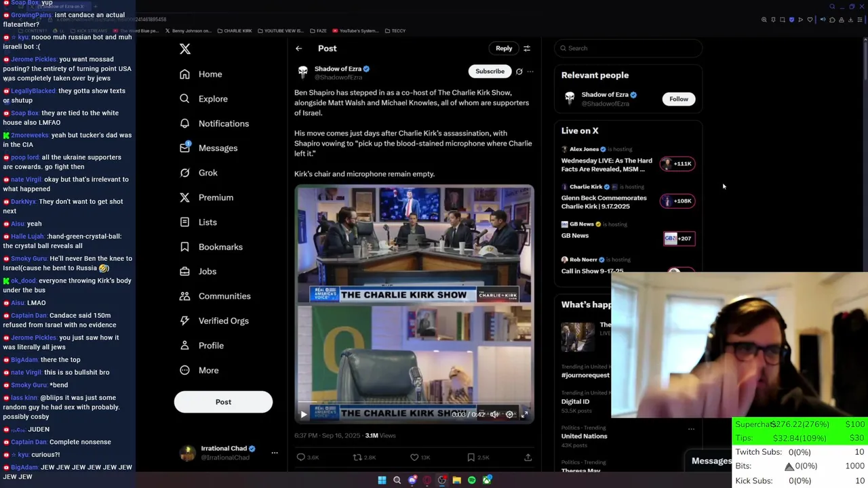Open three-dot menu next to United Nations trend
This screenshot has width=868, height=488.
(691, 429)
